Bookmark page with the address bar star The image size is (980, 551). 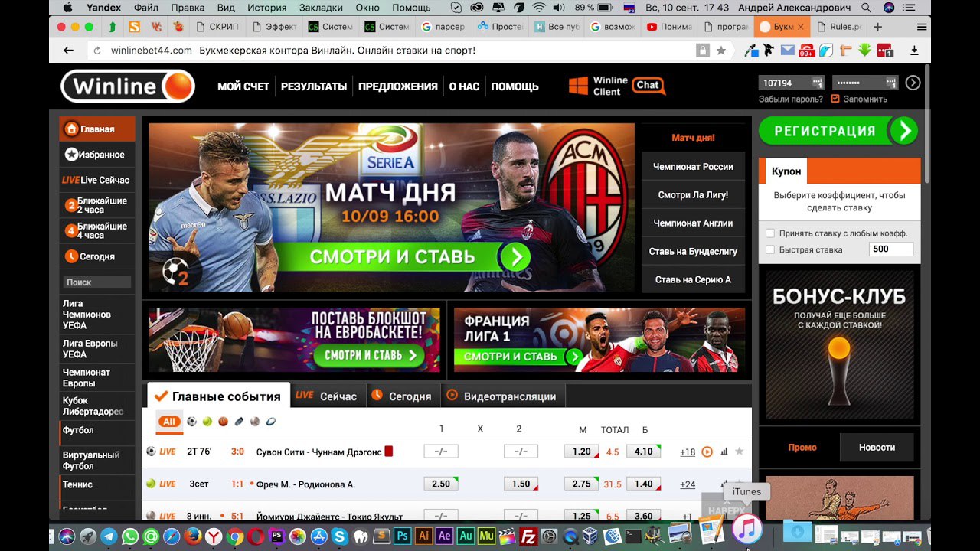pos(721,51)
